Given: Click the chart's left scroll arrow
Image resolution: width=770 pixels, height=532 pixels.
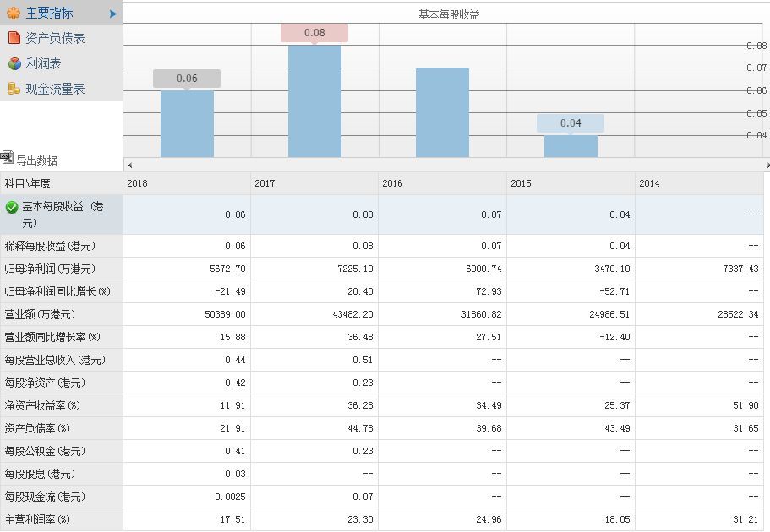Looking at the screenshot, I should pyautogui.click(x=129, y=165).
